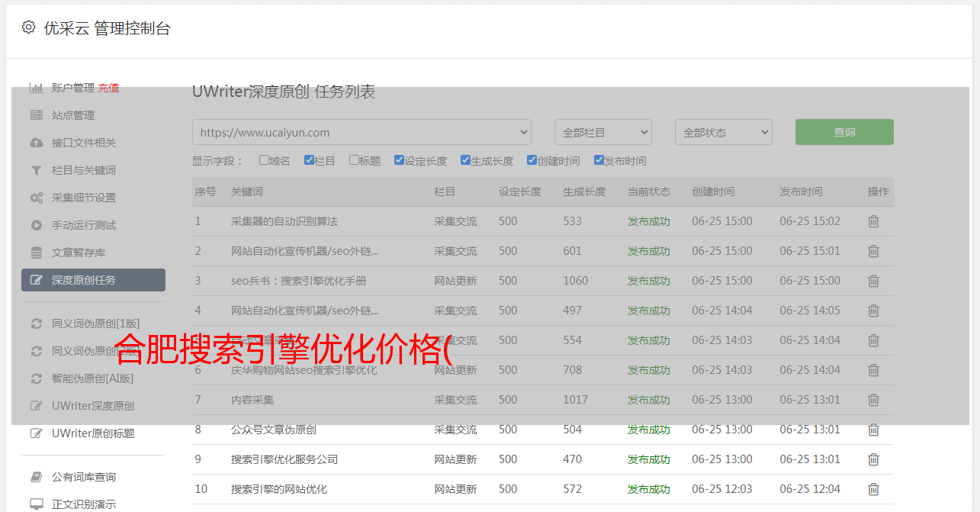Select 深度原创任务 menu item
The height and width of the screenshot is (512, 980).
pos(93,280)
